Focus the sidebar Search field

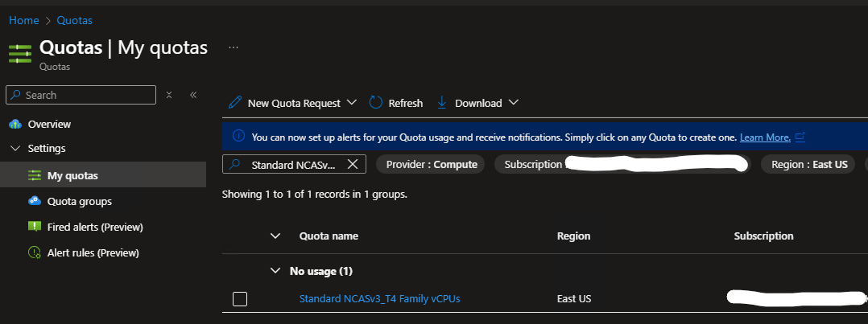click(x=81, y=95)
